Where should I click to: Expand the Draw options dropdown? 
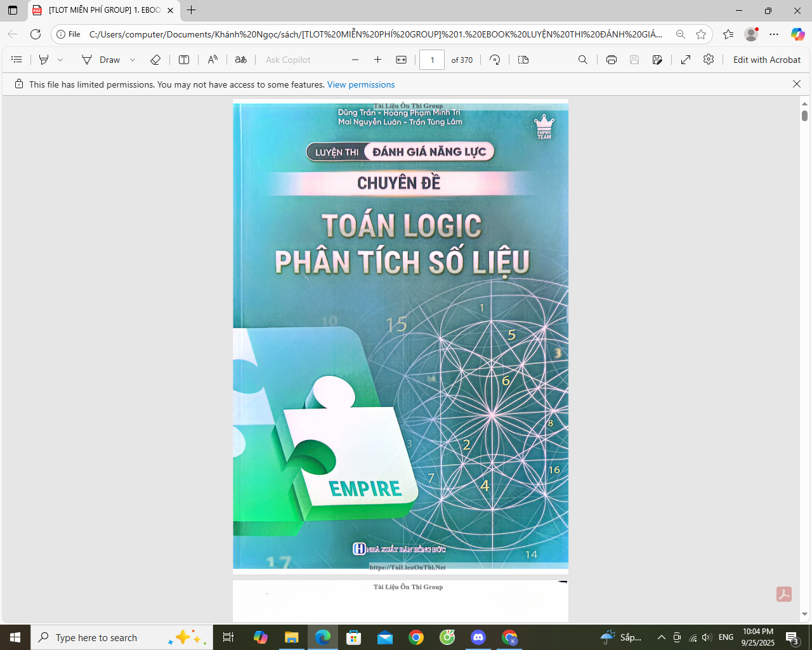pos(133,60)
